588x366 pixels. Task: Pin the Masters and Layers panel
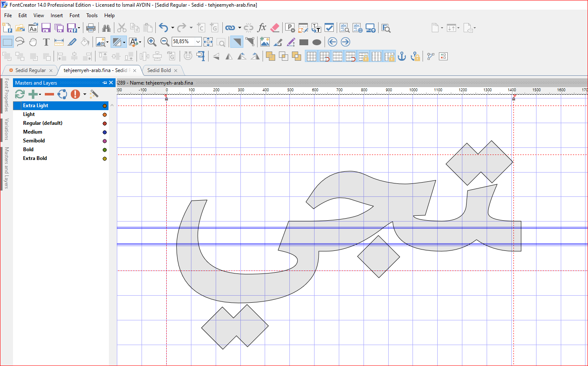(105, 82)
